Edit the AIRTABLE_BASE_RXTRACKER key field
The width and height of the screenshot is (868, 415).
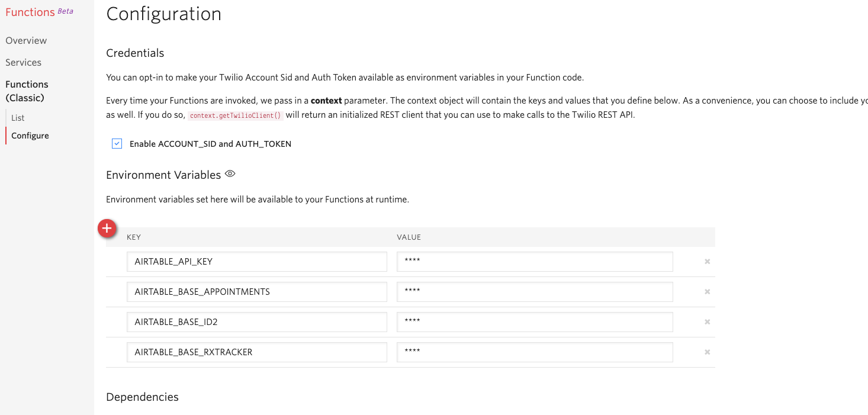click(x=257, y=352)
